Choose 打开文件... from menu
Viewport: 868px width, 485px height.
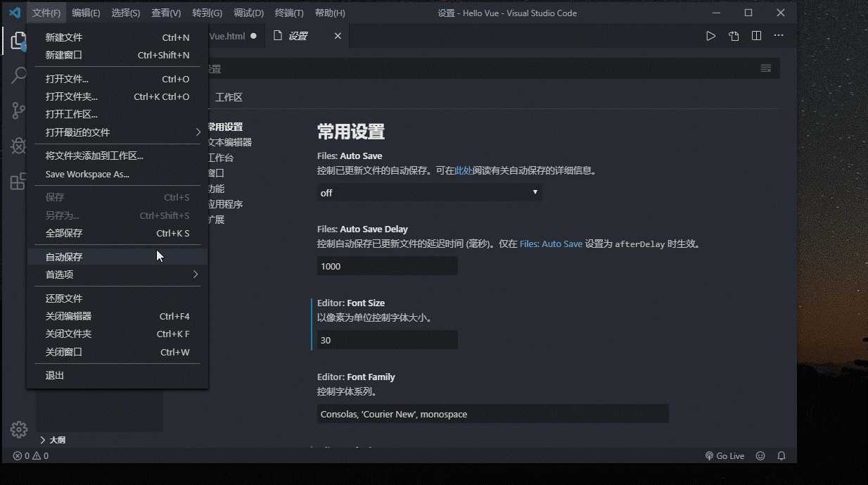pos(117,79)
